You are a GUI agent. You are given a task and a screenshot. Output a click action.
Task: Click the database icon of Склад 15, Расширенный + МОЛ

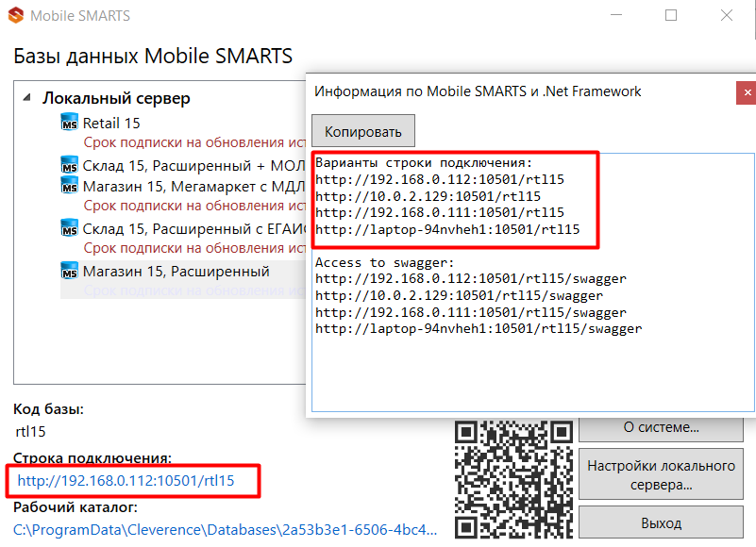pyautogui.click(x=70, y=164)
